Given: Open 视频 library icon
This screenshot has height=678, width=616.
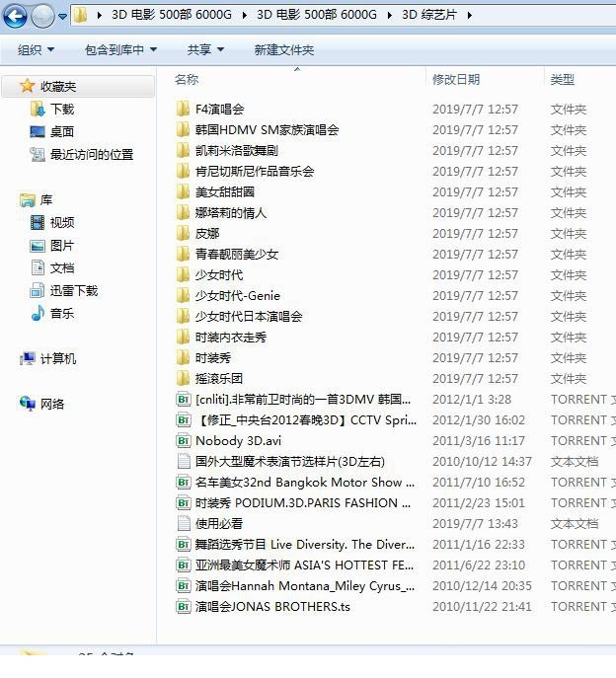Looking at the screenshot, I should pyautogui.click(x=38, y=223).
